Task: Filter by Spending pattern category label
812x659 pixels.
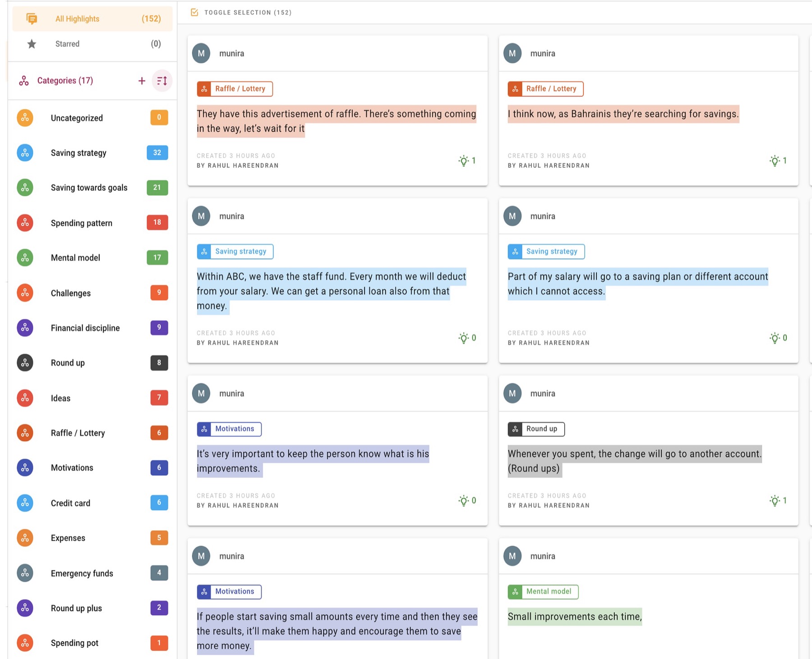Action: (x=82, y=223)
